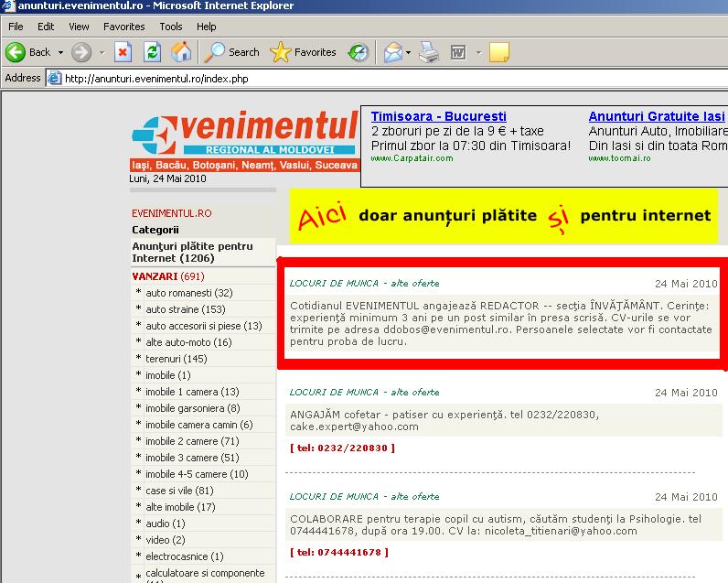The image size is (728, 583).
Task: Open imobile (1) category
Action: (x=168, y=375)
